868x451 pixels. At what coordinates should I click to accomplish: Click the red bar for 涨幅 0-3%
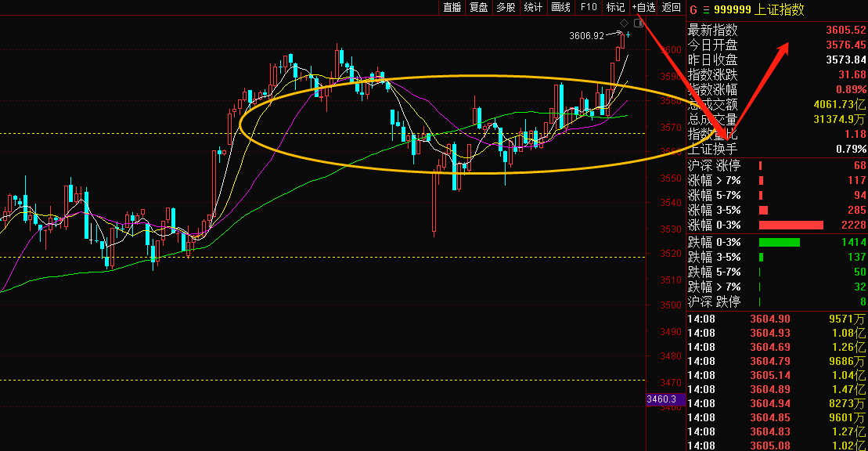coord(791,225)
